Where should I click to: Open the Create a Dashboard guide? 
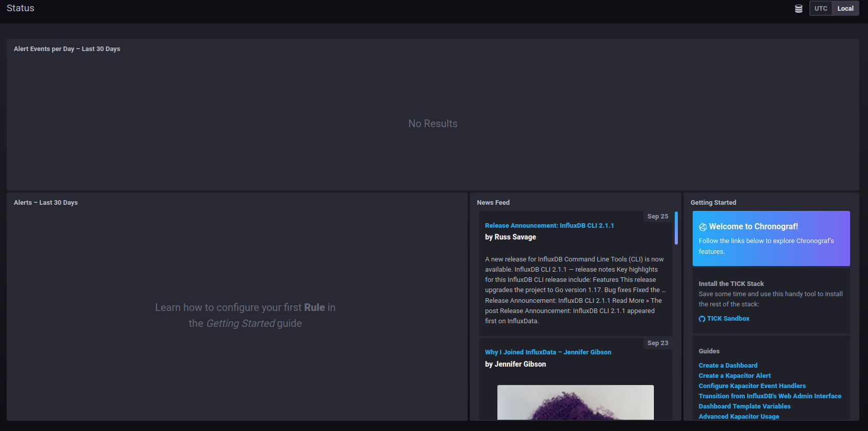(x=728, y=365)
